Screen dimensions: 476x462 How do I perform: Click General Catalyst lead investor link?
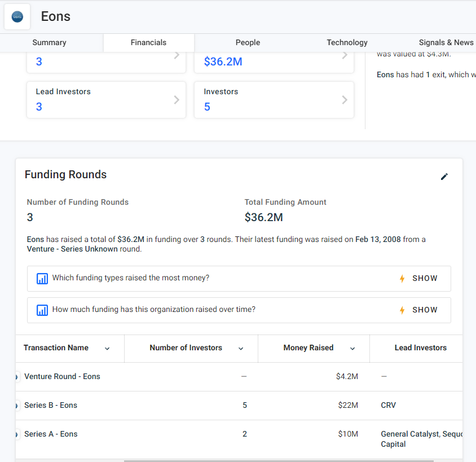[410, 434]
